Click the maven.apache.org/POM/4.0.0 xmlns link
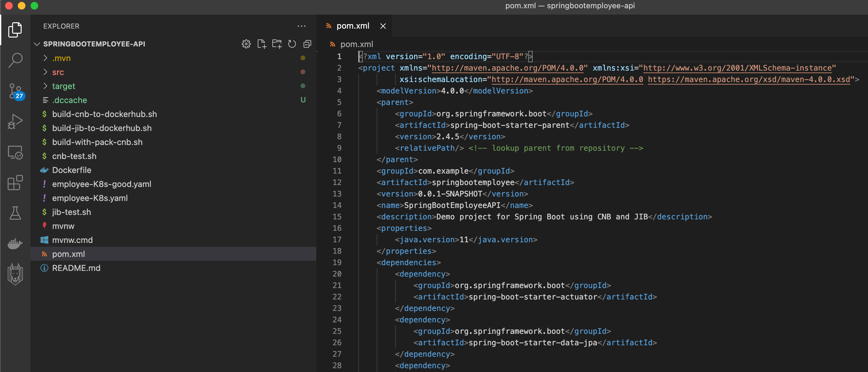The height and width of the screenshot is (372, 868). pos(507,68)
